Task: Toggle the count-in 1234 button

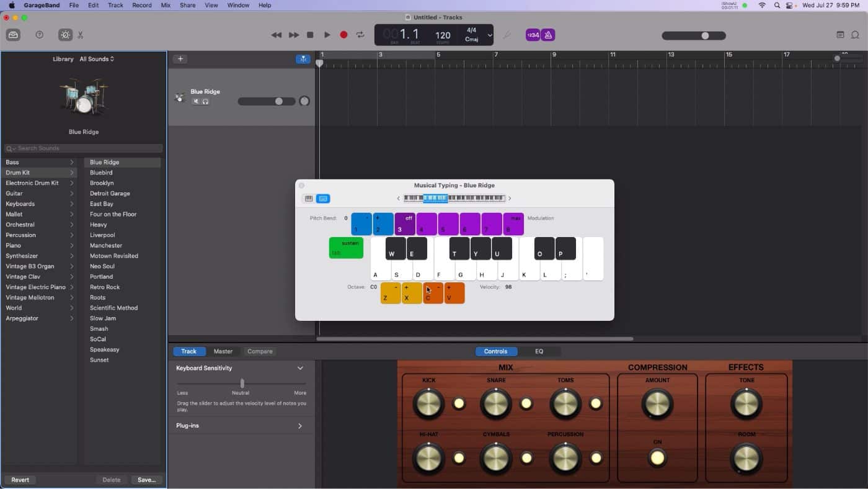Action: 533,35
